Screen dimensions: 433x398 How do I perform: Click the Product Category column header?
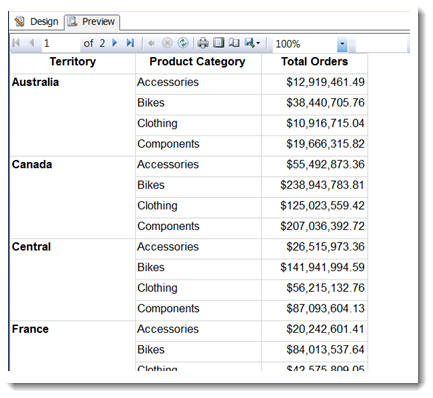pos(198,62)
